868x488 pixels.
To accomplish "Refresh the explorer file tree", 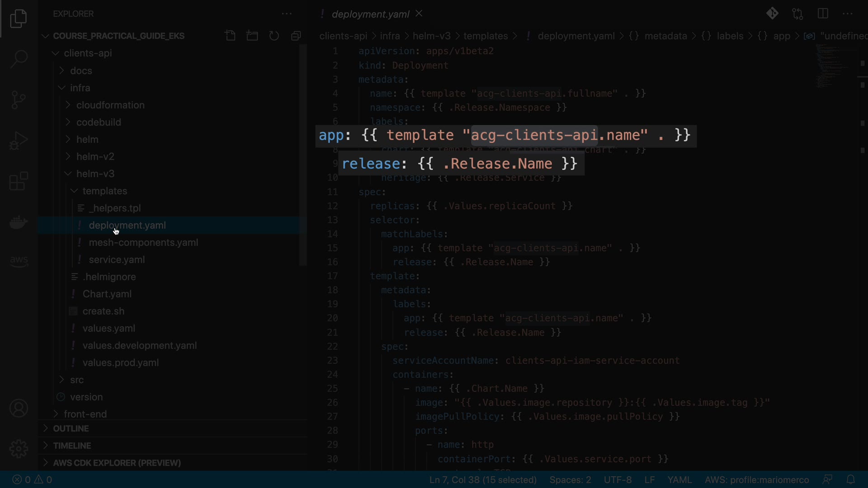I will (274, 36).
